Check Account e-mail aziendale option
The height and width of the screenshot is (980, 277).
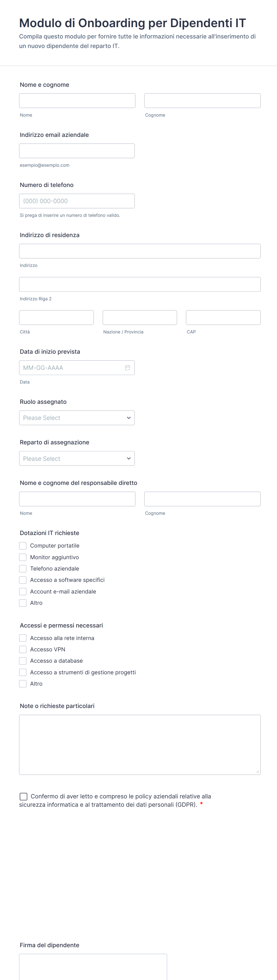click(x=23, y=592)
